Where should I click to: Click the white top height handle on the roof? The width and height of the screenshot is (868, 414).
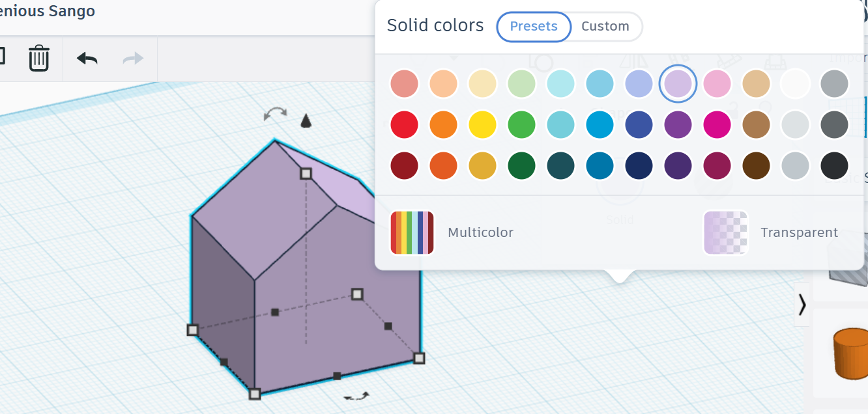click(x=306, y=173)
